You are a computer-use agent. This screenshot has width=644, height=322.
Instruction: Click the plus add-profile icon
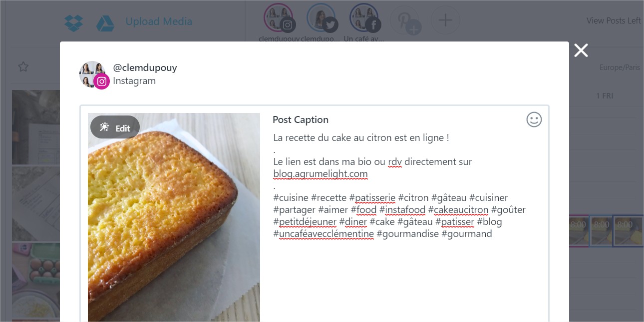tap(445, 20)
